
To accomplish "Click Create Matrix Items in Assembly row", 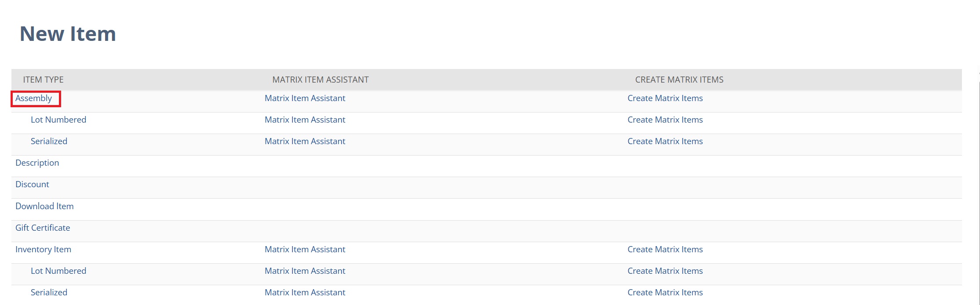I will (665, 98).
